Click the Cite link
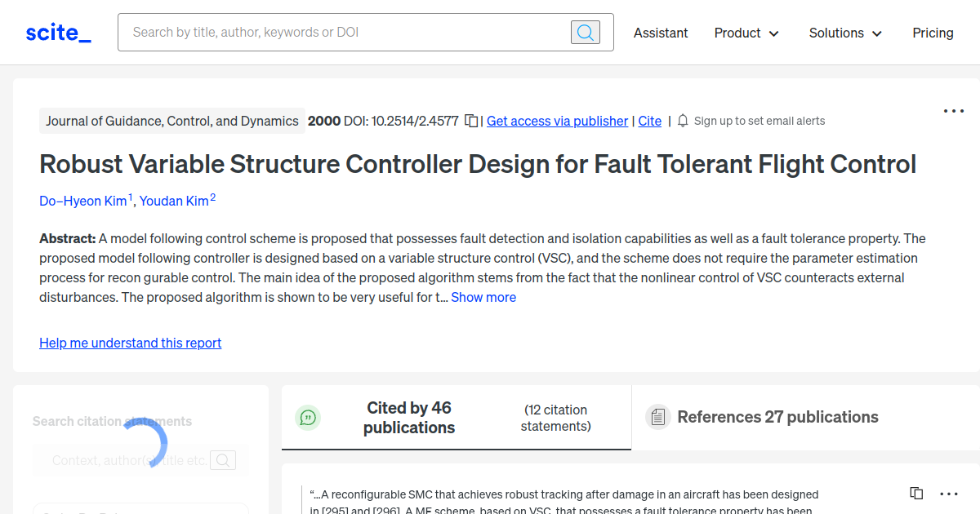Screen dimensions: 980x514 tap(649, 120)
